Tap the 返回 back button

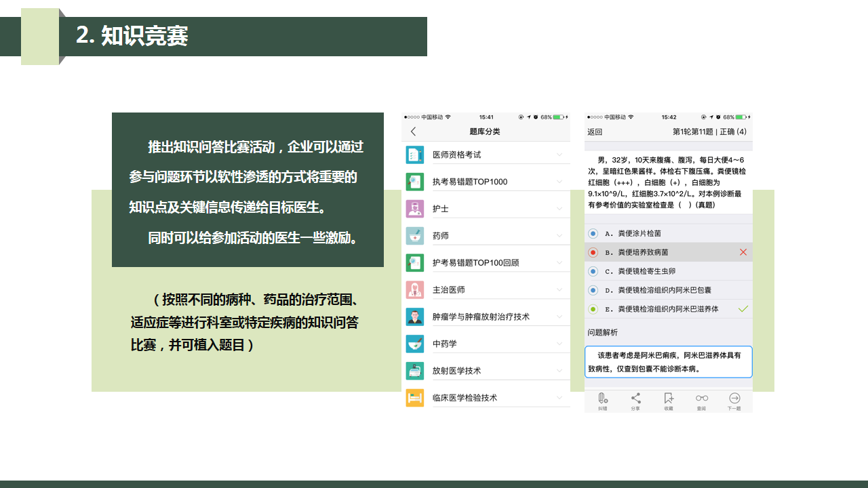(x=595, y=132)
